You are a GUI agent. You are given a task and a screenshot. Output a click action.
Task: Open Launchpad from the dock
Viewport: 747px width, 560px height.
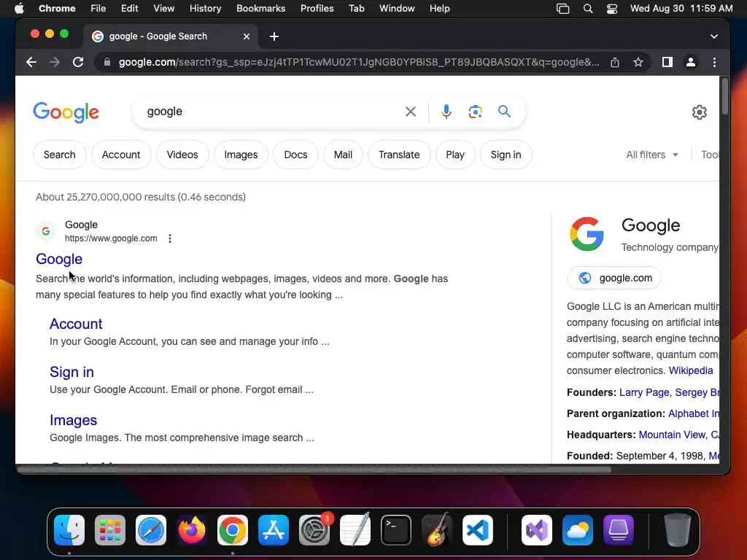110,530
